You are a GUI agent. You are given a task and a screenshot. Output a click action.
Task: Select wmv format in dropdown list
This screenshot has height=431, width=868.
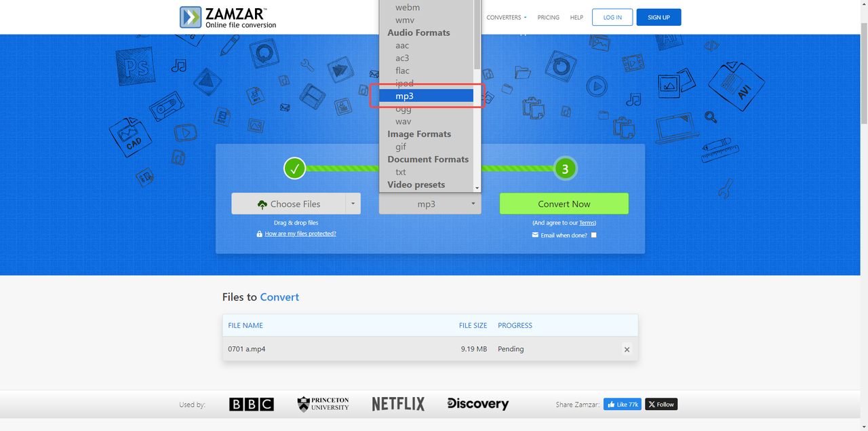(x=405, y=20)
